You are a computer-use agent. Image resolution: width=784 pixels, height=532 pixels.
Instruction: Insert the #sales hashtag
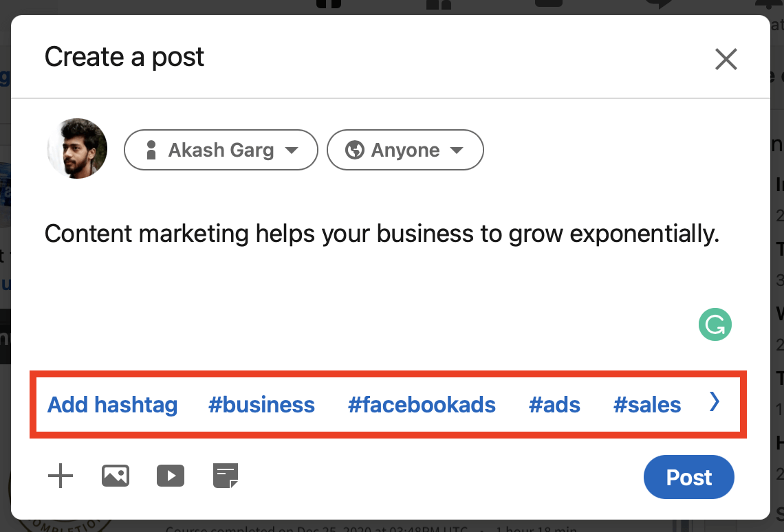tap(647, 405)
